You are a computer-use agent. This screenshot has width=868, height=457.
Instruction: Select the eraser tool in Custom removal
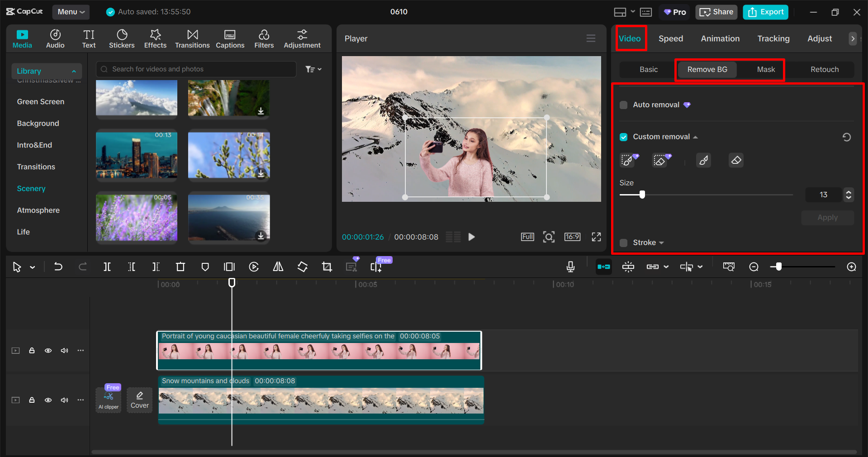coord(736,160)
